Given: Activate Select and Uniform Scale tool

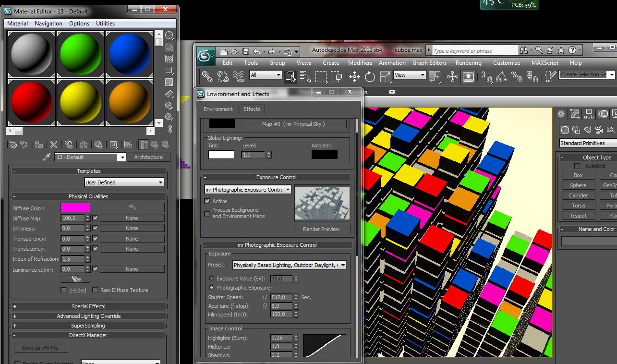Looking at the screenshot, I should coord(386,76).
